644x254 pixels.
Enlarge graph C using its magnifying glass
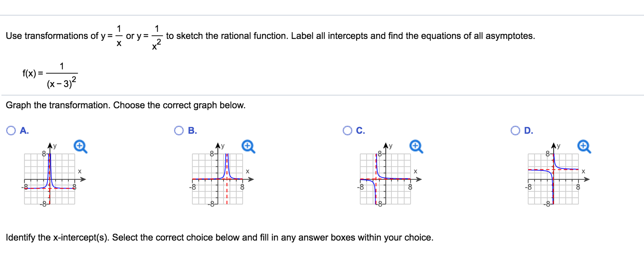tap(415, 146)
